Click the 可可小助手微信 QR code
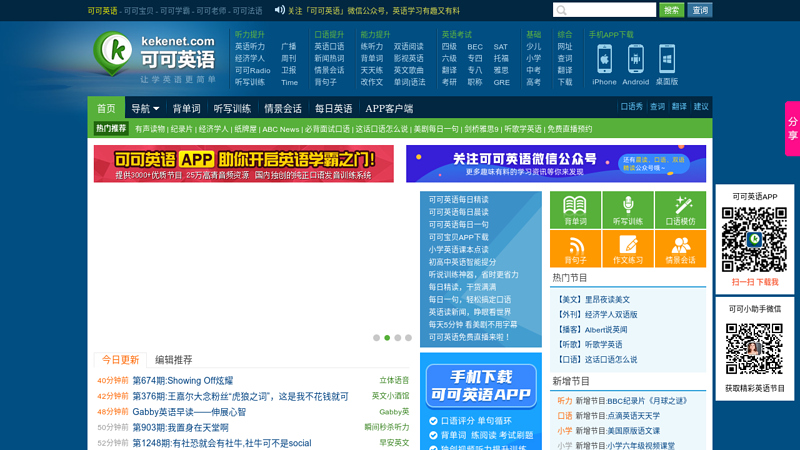This screenshot has width=800, height=450. (754, 348)
